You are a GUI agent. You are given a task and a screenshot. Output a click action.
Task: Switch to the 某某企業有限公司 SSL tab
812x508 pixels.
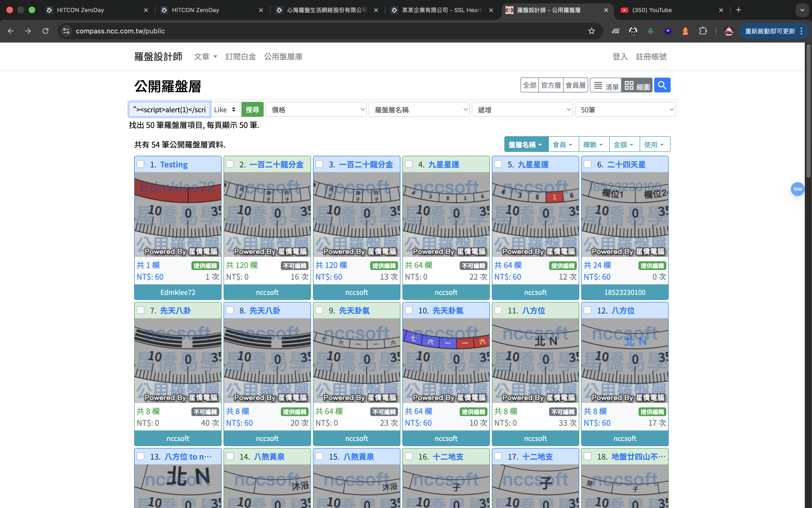[442, 10]
